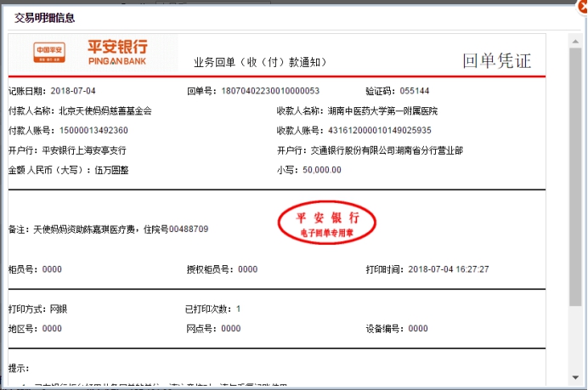The height and width of the screenshot is (390, 588).
Task: Click the 柜员号 value 0000
Action: [x=52, y=269]
